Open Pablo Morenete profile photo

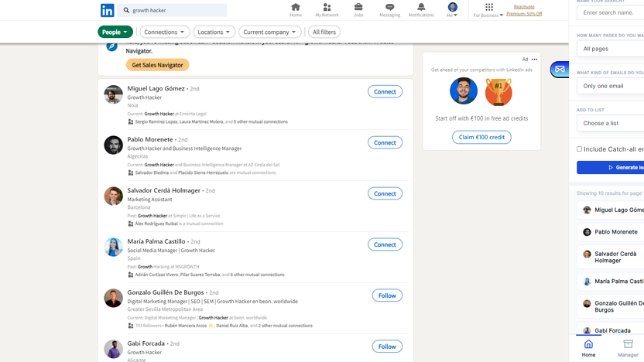113,145
